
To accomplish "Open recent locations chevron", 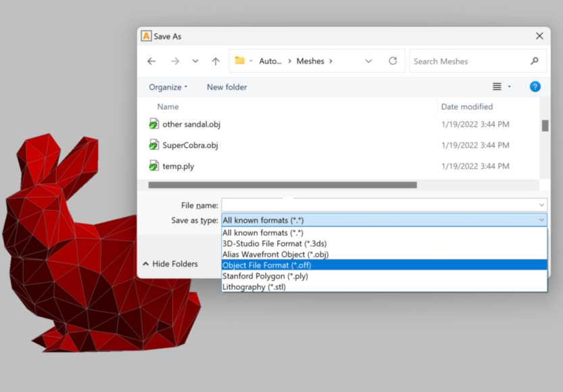I will pos(195,62).
